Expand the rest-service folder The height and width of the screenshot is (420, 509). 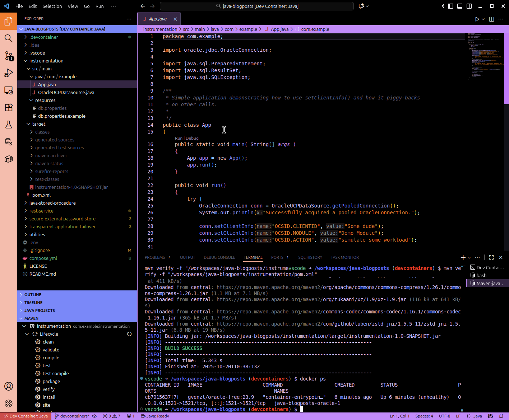[x=41, y=211]
